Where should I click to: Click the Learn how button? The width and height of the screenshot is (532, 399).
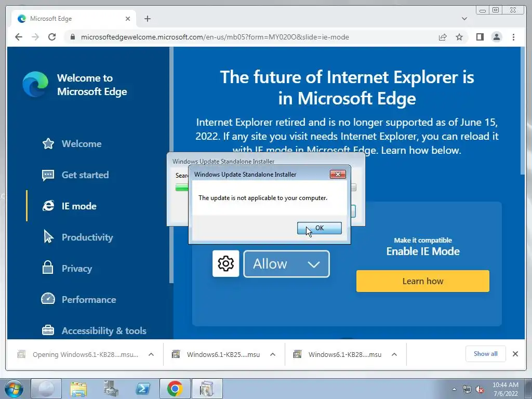pyautogui.click(x=423, y=281)
